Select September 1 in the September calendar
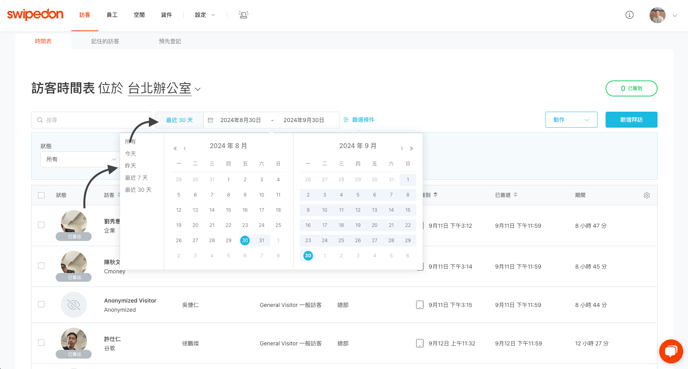The image size is (688, 369). pyautogui.click(x=408, y=179)
